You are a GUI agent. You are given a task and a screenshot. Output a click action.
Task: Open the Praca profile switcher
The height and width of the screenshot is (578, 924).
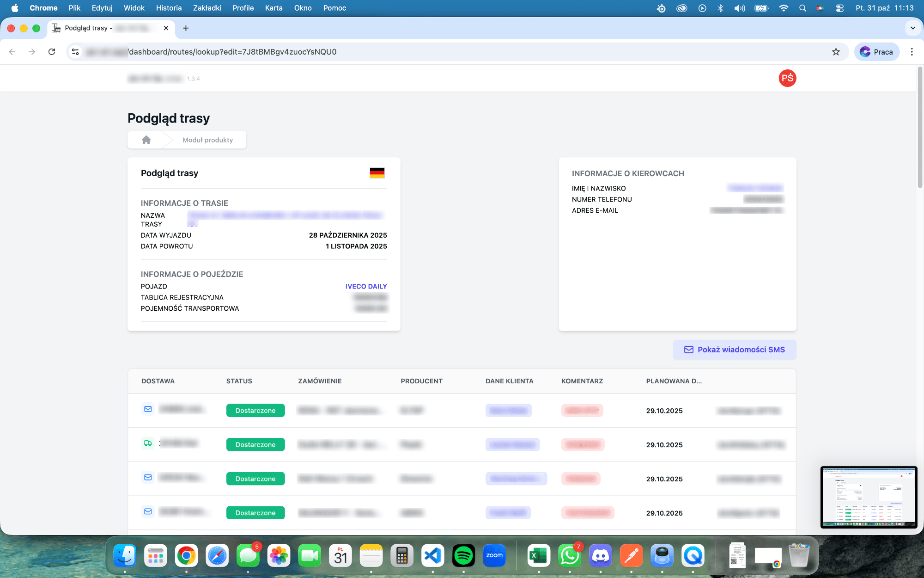[876, 52]
